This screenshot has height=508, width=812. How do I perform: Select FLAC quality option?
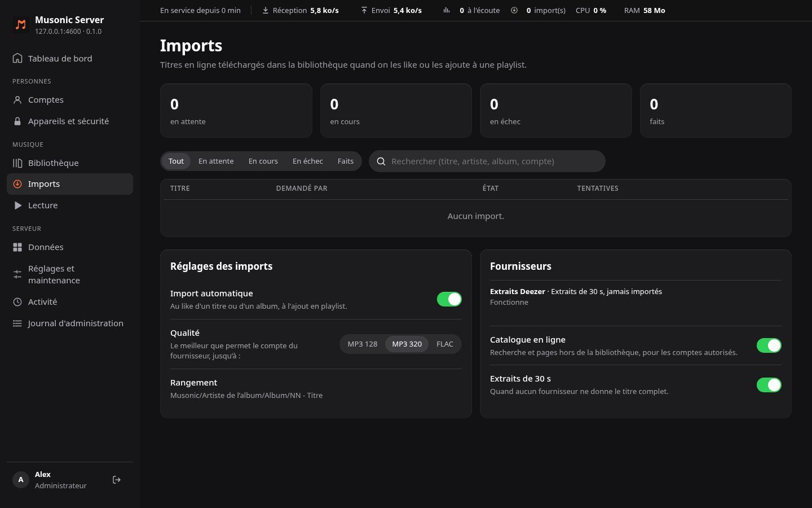tap(445, 344)
